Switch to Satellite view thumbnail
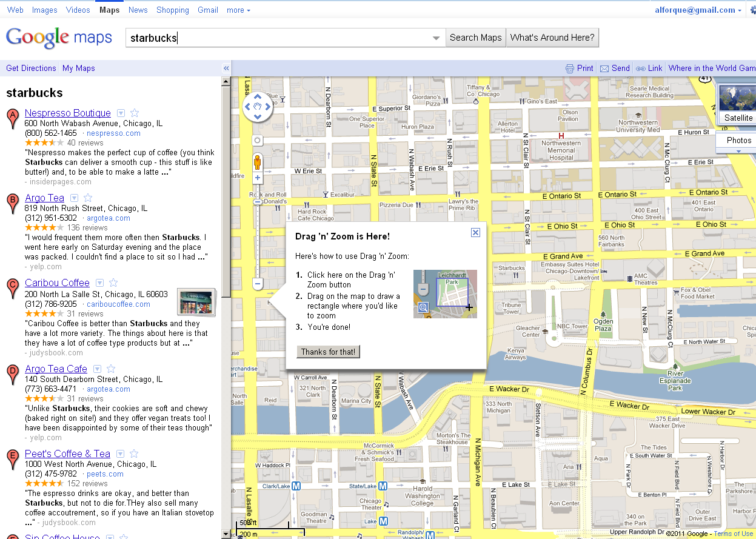This screenshot has height=539, width=756. pyautogui.click(x=738, y=104)
